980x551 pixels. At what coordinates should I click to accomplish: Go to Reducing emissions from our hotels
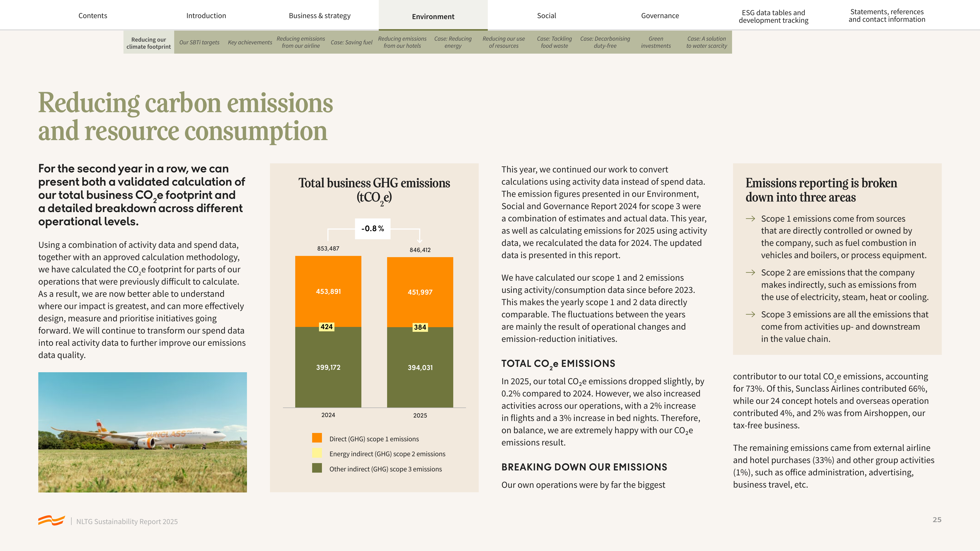(402, 42)
